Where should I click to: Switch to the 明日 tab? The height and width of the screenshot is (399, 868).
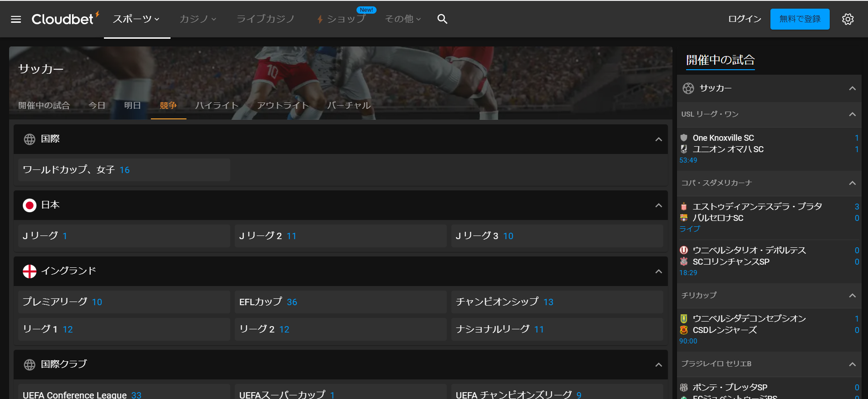(133, 106)
